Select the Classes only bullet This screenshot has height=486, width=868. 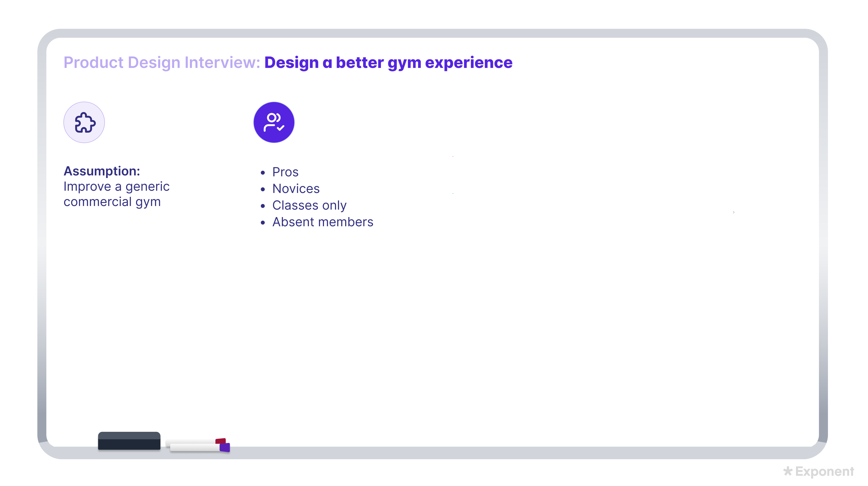pyautogui.click(x=309, y=205)
